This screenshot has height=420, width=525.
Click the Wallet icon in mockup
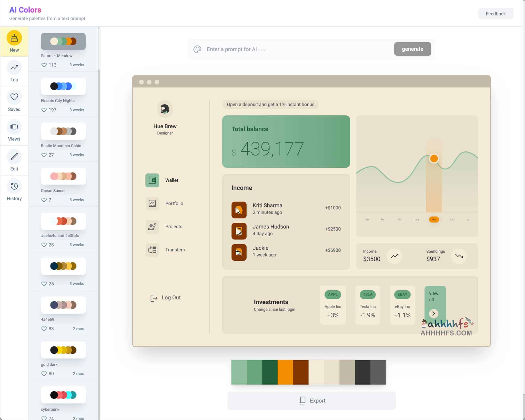click(152, 180)
